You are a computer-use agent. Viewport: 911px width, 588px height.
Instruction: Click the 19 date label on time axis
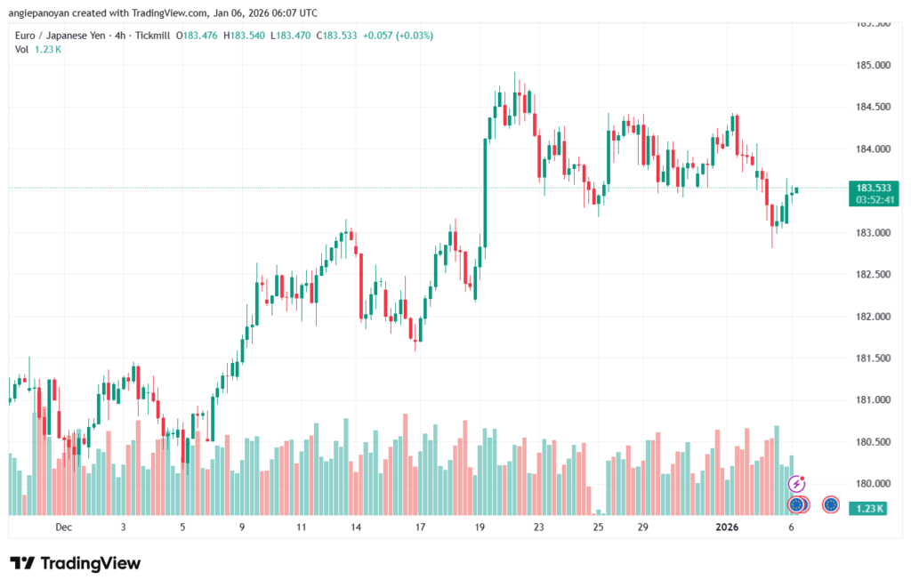480,527
